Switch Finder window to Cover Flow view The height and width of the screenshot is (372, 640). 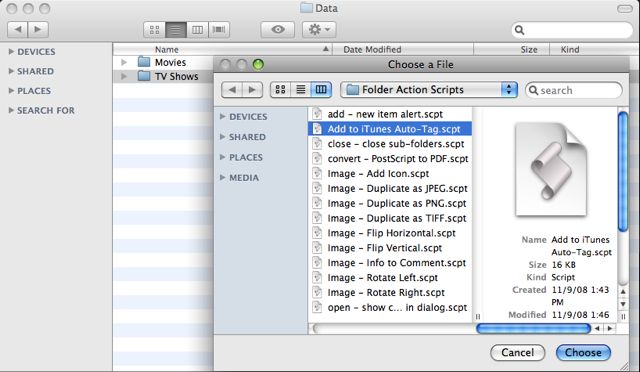(219, 30)
